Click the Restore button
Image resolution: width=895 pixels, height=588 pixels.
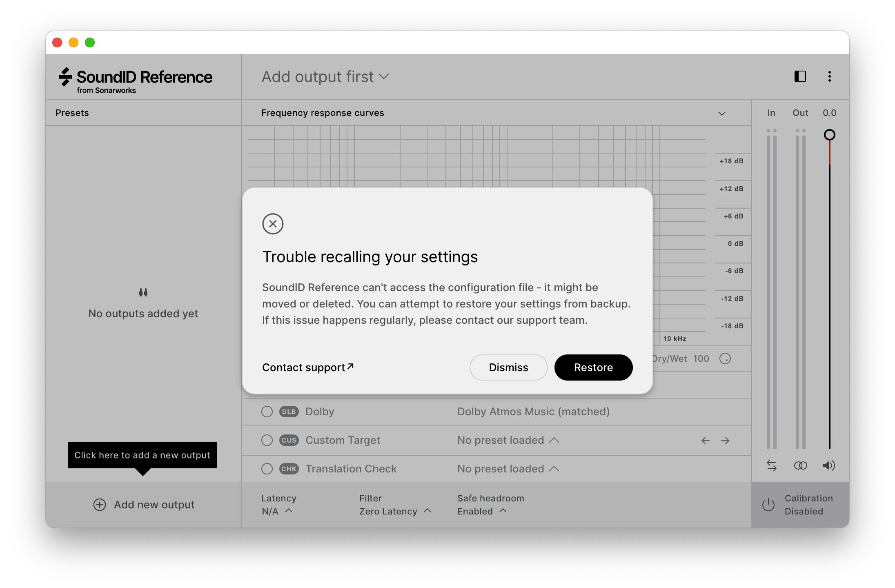[593, 367]
